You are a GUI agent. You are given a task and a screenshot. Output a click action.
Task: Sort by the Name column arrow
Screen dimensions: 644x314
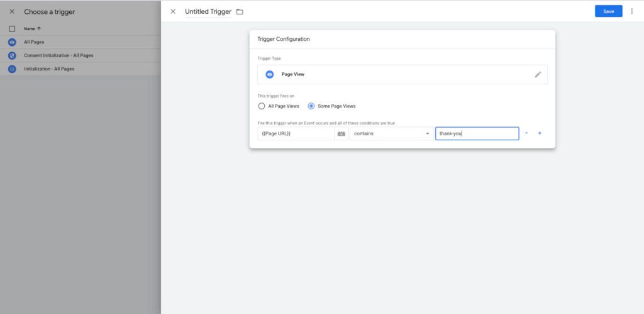click(x=39, y=29)
